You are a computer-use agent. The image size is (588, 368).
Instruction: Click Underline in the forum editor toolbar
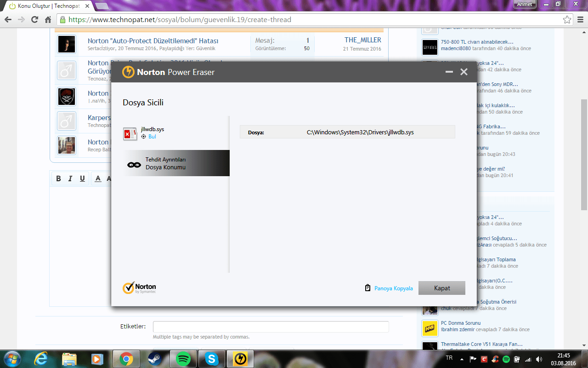[82, 178]
